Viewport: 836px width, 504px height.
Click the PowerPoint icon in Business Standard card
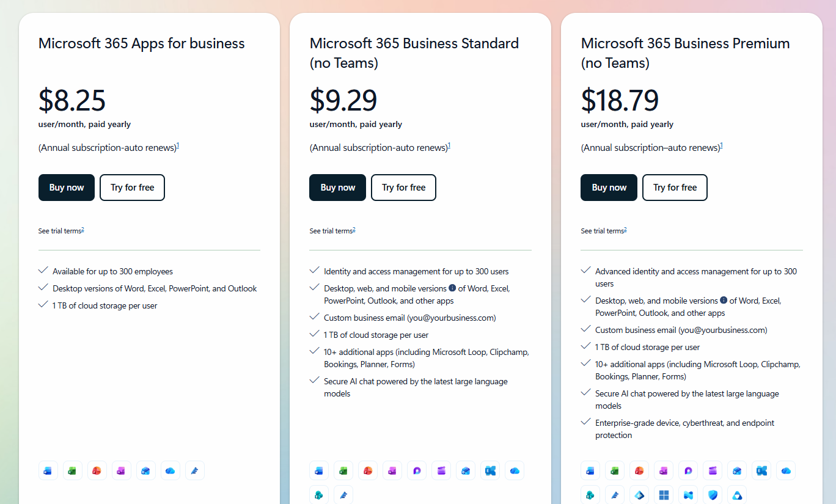pyautogui.click(x=368, y=470)
